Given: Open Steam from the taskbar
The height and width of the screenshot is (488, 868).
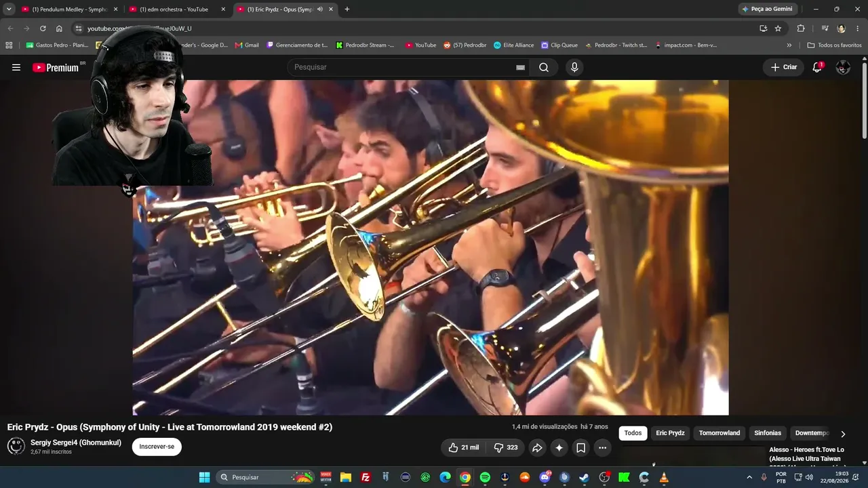Looking at the screenshot, I should [x=584, y=477].
